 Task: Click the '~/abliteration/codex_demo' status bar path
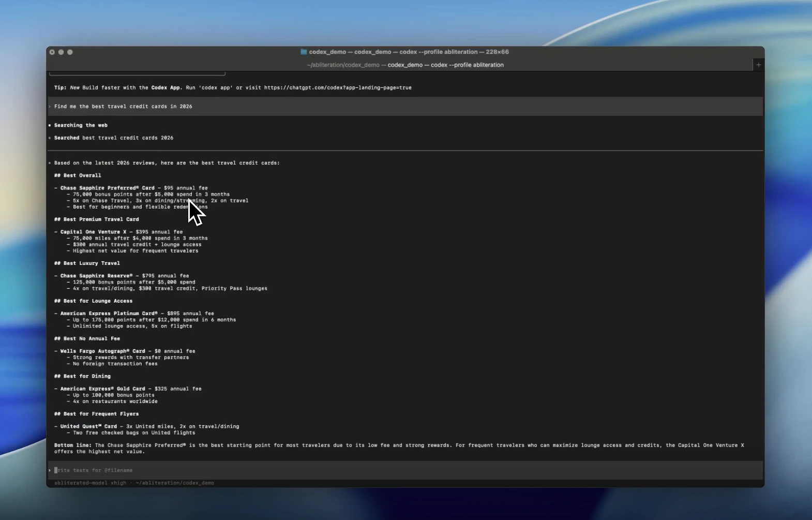click(175, 483)
